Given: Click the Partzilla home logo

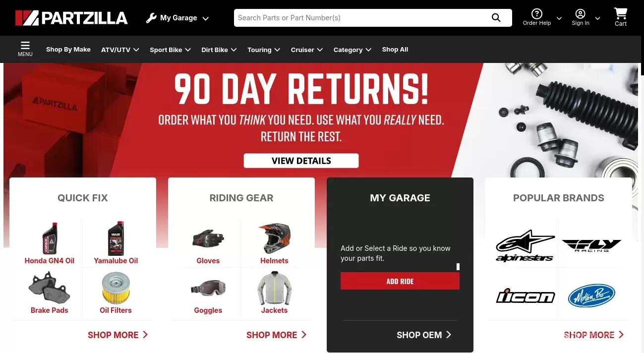Looking at the screenshot, I should (x=71, y=18).
